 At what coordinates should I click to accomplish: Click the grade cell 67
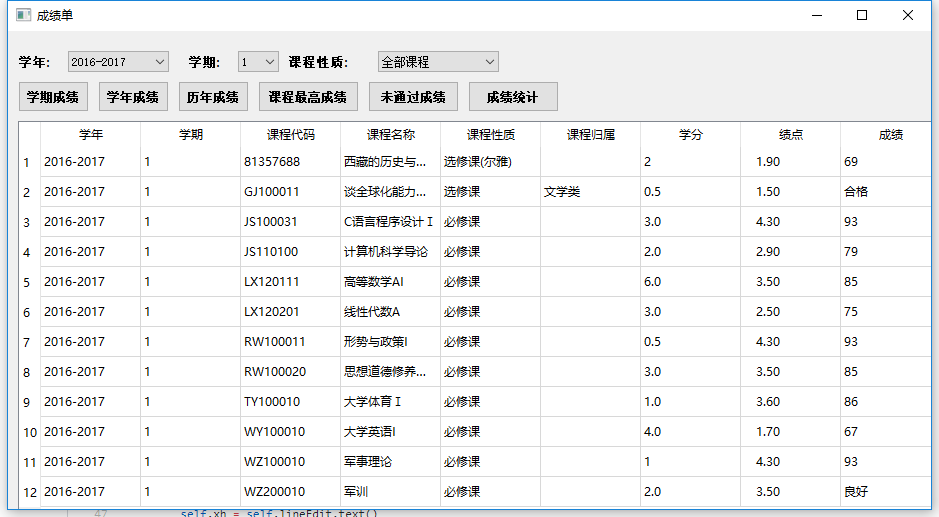[886, 431]
